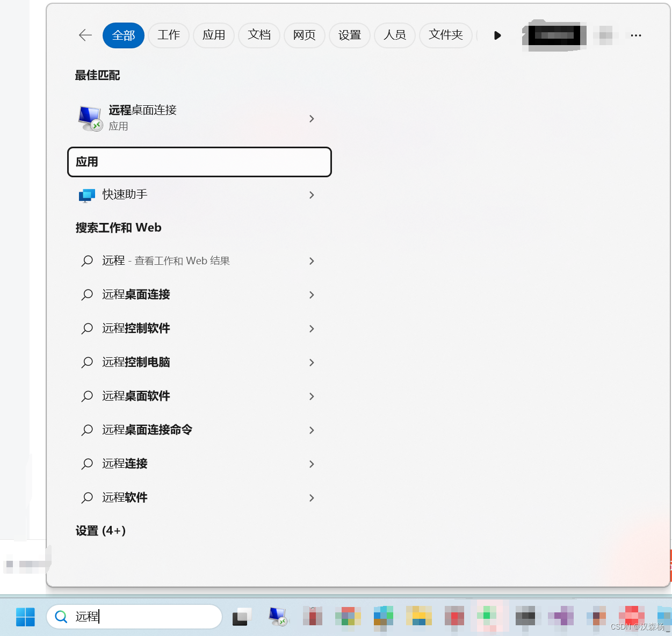Screen dimensions: 672x636
Task: Switch to the 人员 filter tab
Action: (395, 35)
